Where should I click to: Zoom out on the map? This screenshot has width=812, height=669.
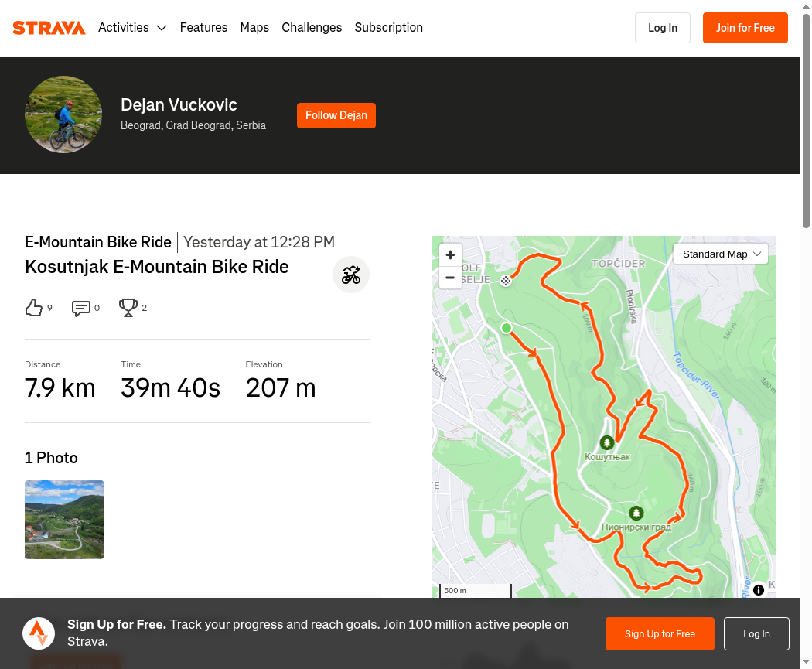pyautogui.click(x=450, y=277)
